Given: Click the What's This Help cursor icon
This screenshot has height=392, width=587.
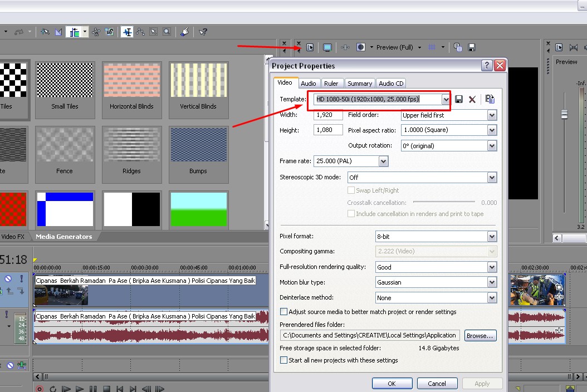Looking at the screenshot, I should pos(203,32).
